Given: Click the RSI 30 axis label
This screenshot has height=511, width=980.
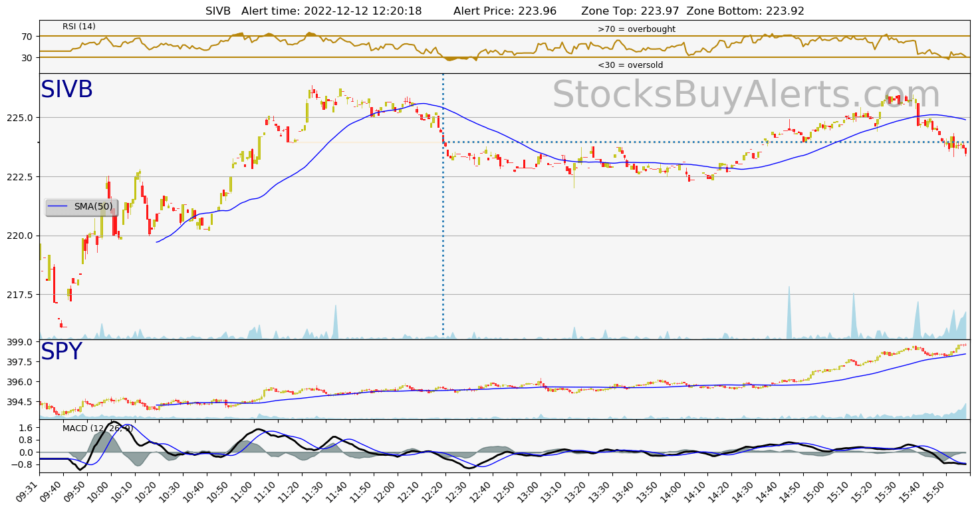Looking at the screenshot, I should 28,58.
